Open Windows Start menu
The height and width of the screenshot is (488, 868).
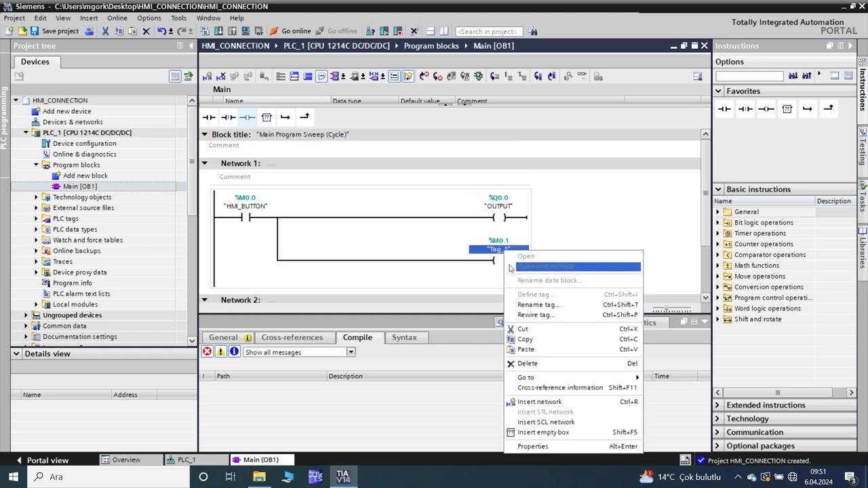[13, 476]
